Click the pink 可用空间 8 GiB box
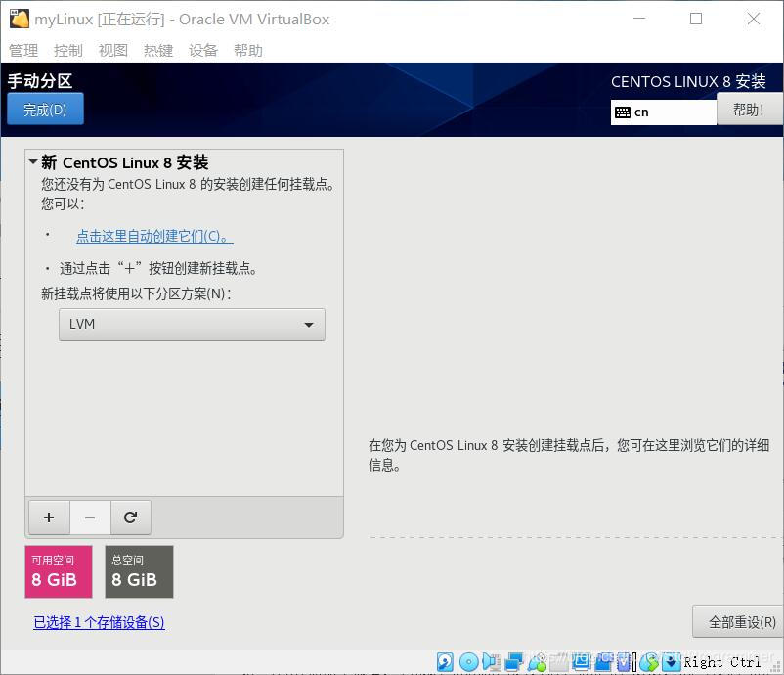784x675 pixels. [x=59, y=571]
